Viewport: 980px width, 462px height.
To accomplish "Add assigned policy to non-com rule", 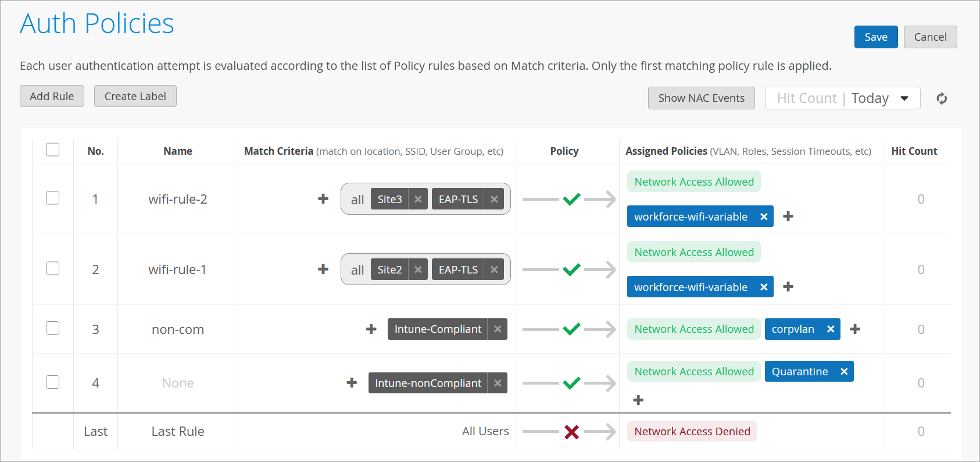I will pos(855,329).
